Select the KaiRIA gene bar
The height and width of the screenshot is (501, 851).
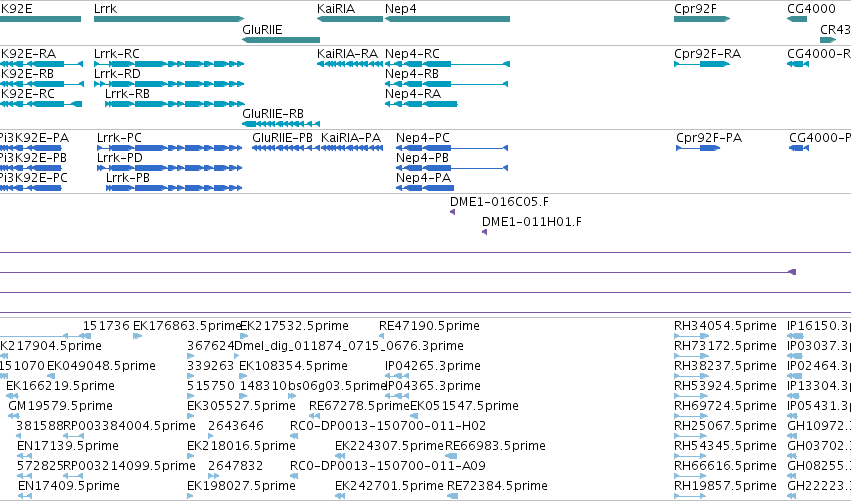pyautogui.click(x=350, y=19)
